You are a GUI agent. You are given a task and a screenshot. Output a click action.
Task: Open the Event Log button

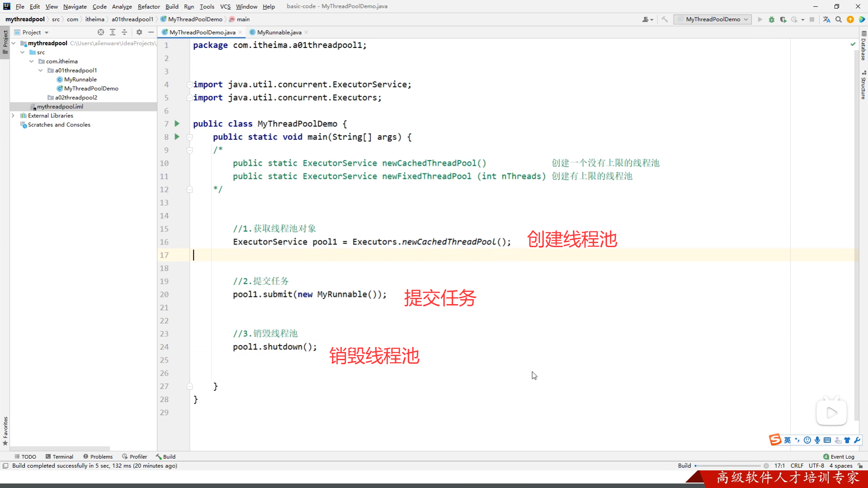tap(839, 456)
